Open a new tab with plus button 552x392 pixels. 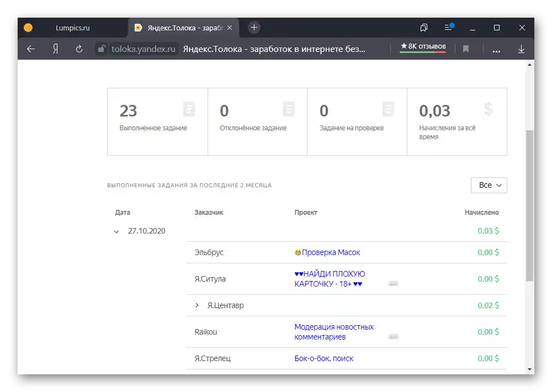tap(254, 28)
